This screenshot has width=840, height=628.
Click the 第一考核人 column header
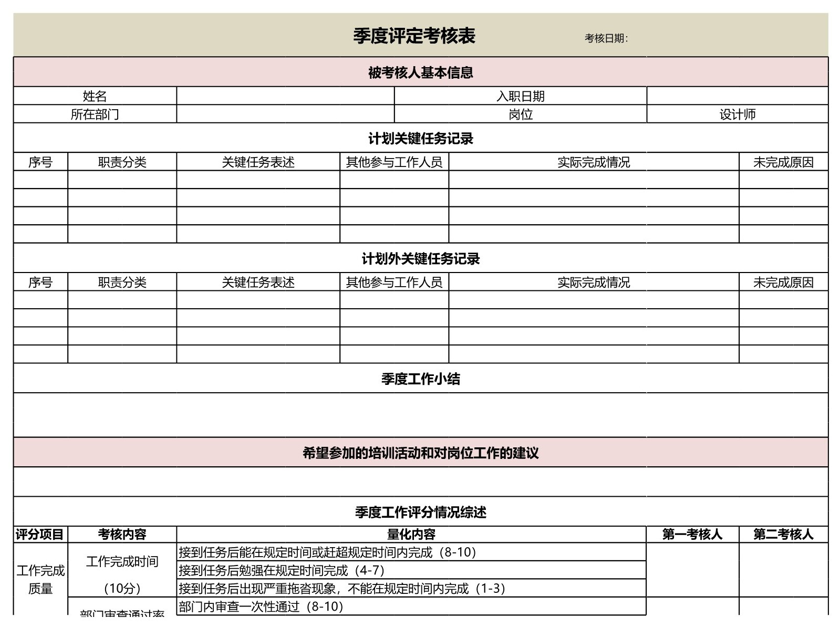point(692,535)
